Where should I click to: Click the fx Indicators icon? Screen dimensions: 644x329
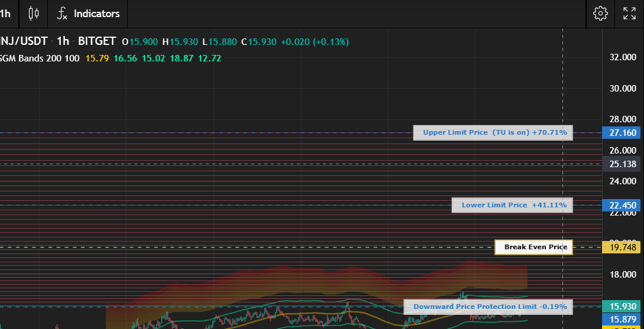pos(62,14)
